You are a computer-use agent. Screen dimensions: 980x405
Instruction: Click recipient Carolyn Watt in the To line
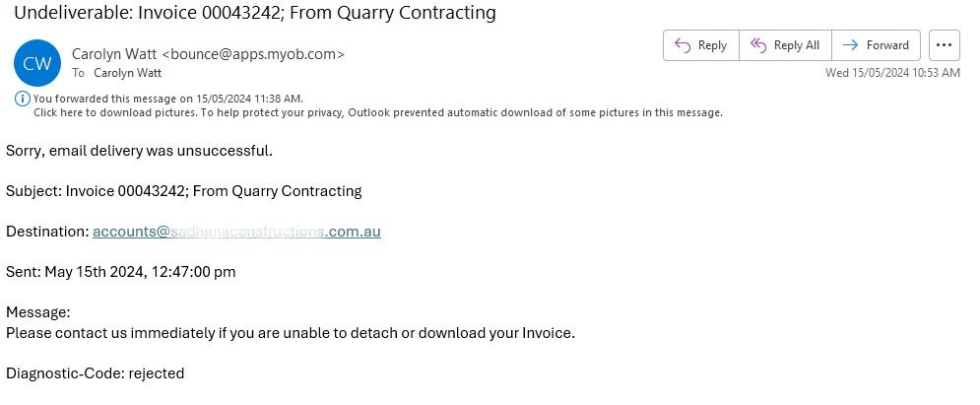(x=127, y=73)
